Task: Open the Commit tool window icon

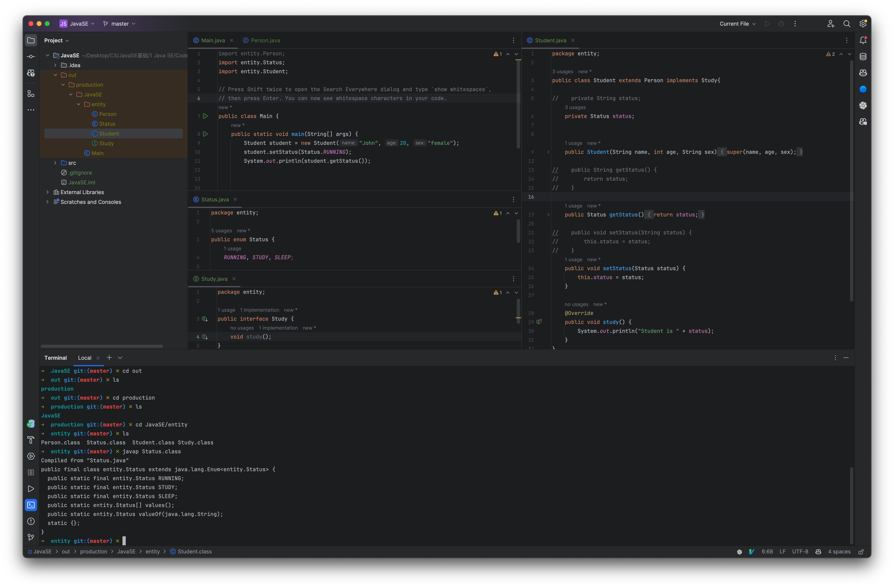Action: [31, 56]
